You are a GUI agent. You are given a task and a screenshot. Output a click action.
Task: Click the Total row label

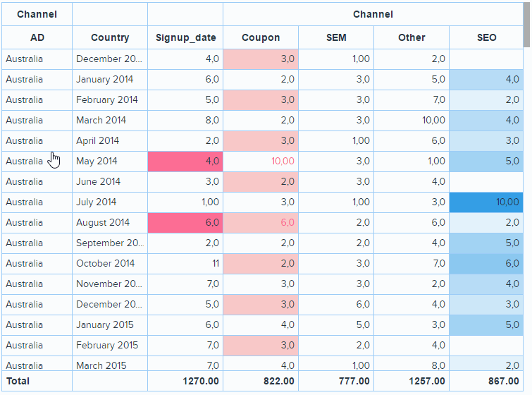pyautogui.click(x=19, y=381)
